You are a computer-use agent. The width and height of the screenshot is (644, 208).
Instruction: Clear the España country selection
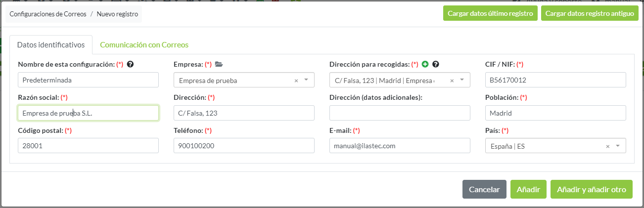(608, 146)
